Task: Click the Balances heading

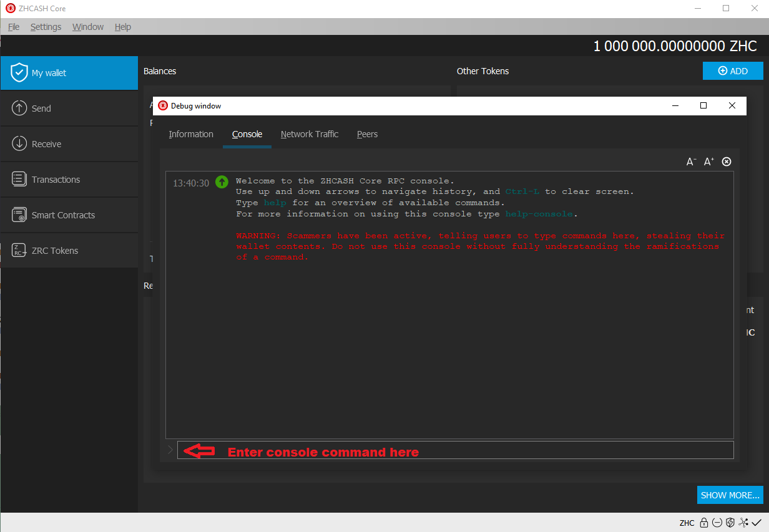Action: (x=160, y=71)
